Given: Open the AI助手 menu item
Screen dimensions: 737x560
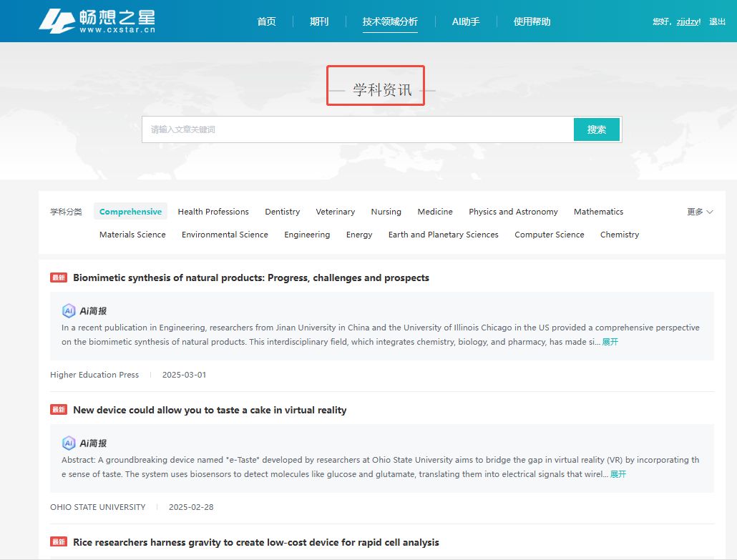Looking at the screenshot, I should pos(466,21).
